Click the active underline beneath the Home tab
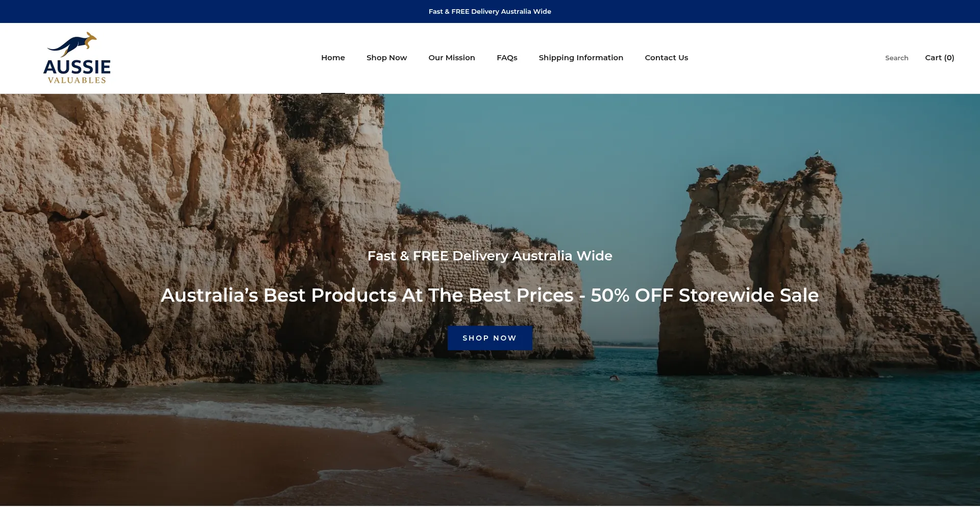 (x=333, y=93)
